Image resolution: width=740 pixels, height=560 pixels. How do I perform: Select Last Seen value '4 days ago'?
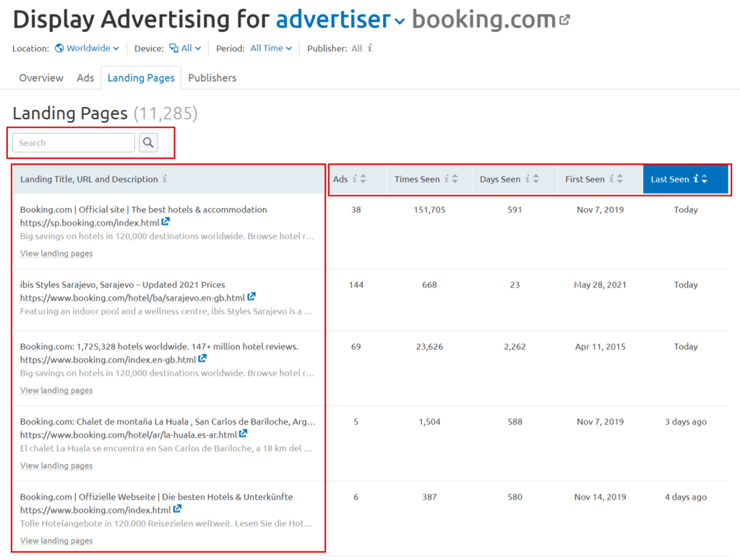click(686, 497)
